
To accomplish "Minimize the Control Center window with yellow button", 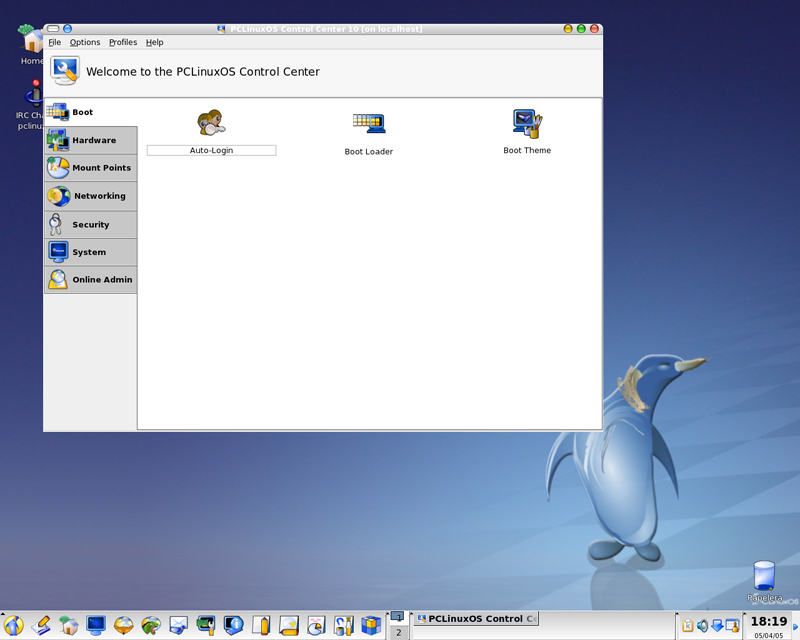I will pyautogui.click(x=568, y=29).
